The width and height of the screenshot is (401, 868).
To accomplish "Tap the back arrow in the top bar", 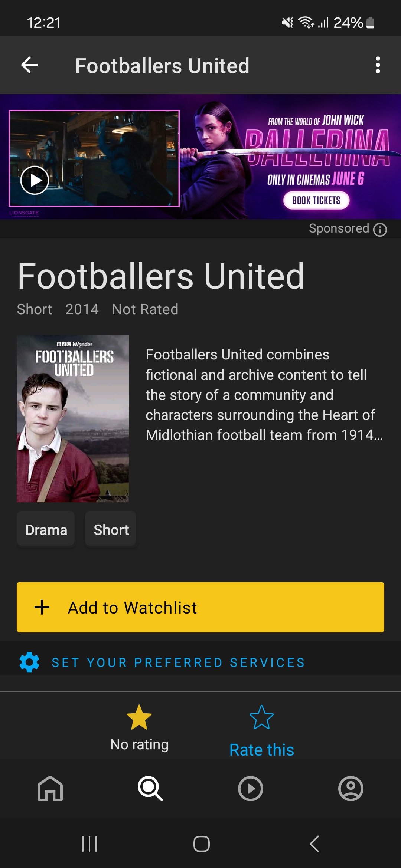I will tap(29, 65).
